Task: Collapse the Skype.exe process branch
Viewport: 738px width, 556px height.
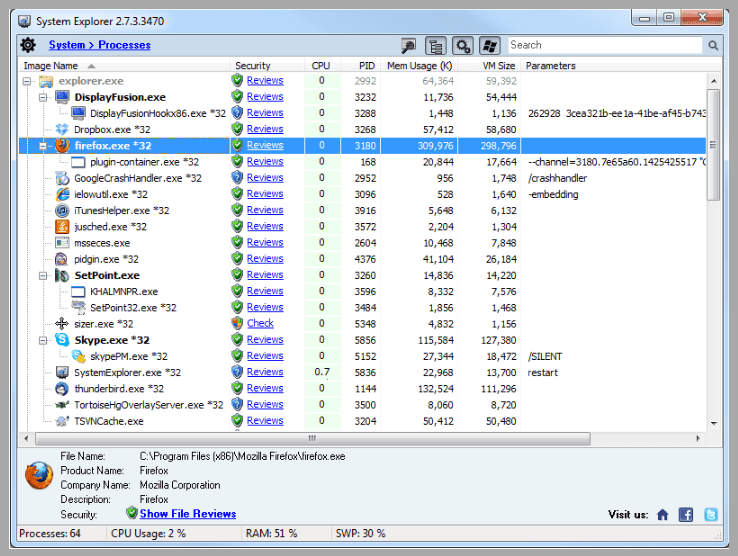Action: [44, 340]
